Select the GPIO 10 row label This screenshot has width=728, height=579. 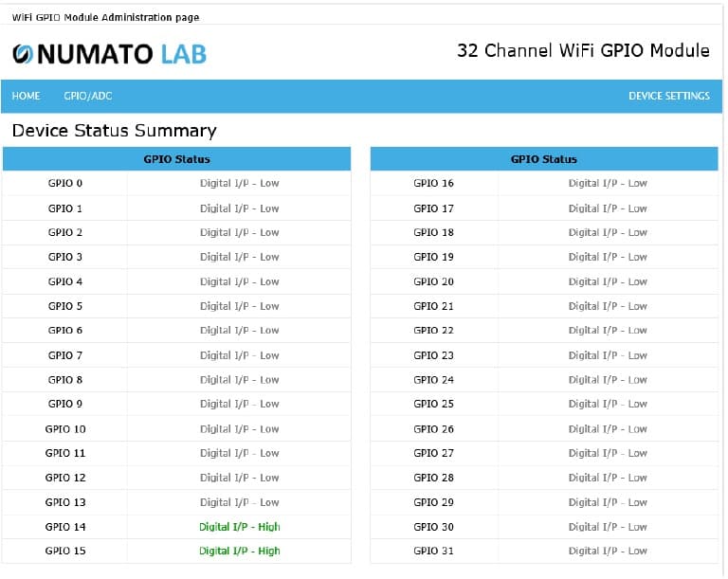[64, 429]
